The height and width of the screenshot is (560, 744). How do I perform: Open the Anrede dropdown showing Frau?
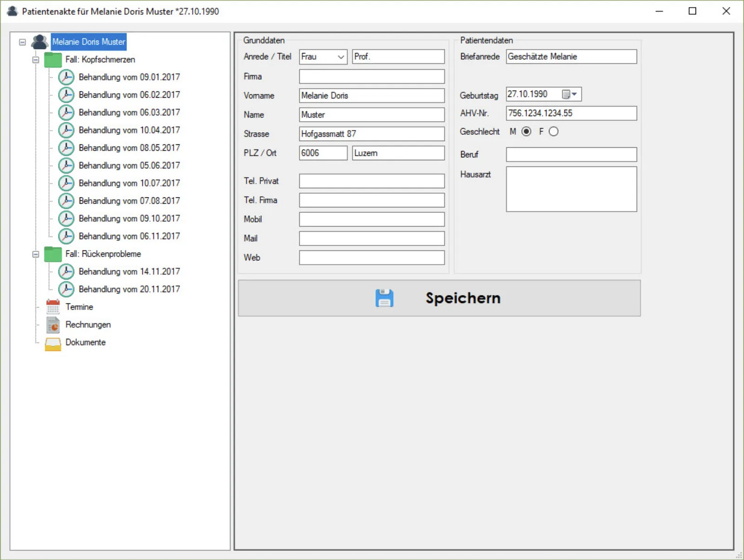pyautogui.click(x=323, y=57)
